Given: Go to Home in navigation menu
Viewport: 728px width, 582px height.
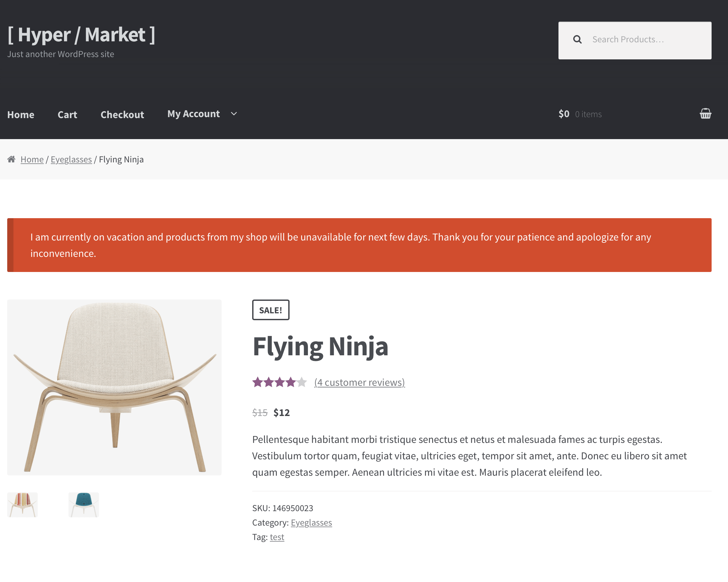Looking at the screenshot, I should (x=21, y=114).
